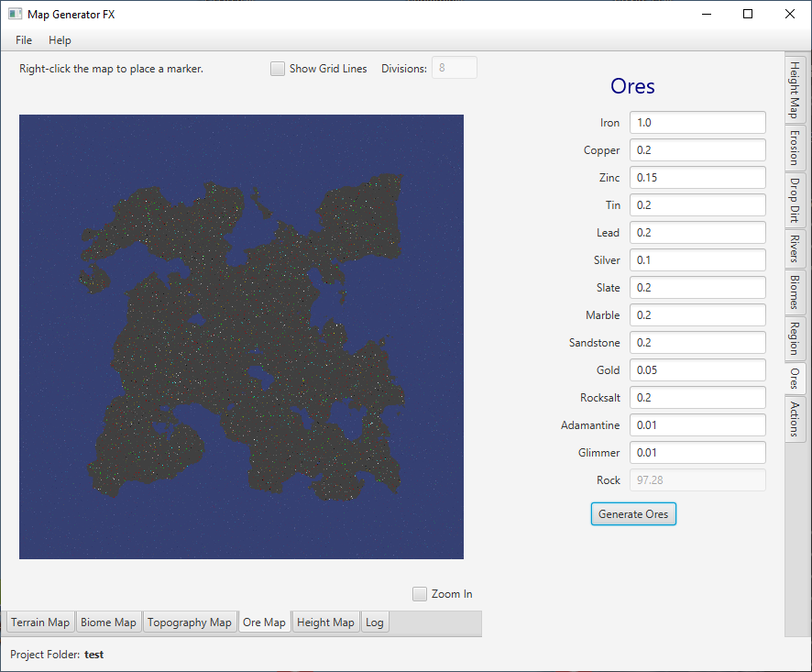
Task: Select the Drop Dirt side tab
Action: pyautogui.click(x=794, y=201)
